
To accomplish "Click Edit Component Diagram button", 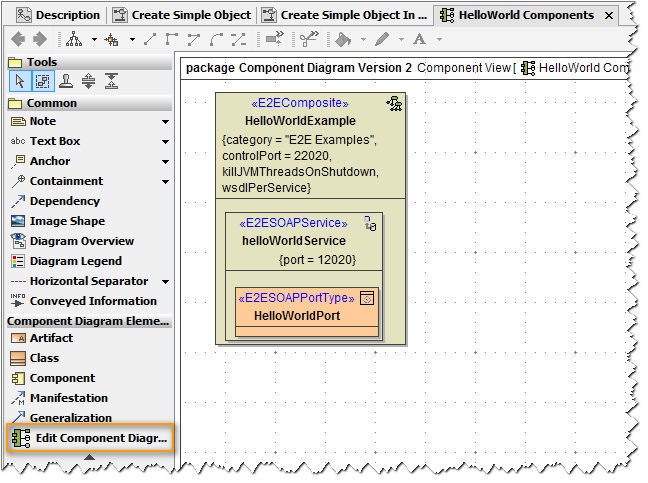I will pyautogui.click(x=90, y=438).
